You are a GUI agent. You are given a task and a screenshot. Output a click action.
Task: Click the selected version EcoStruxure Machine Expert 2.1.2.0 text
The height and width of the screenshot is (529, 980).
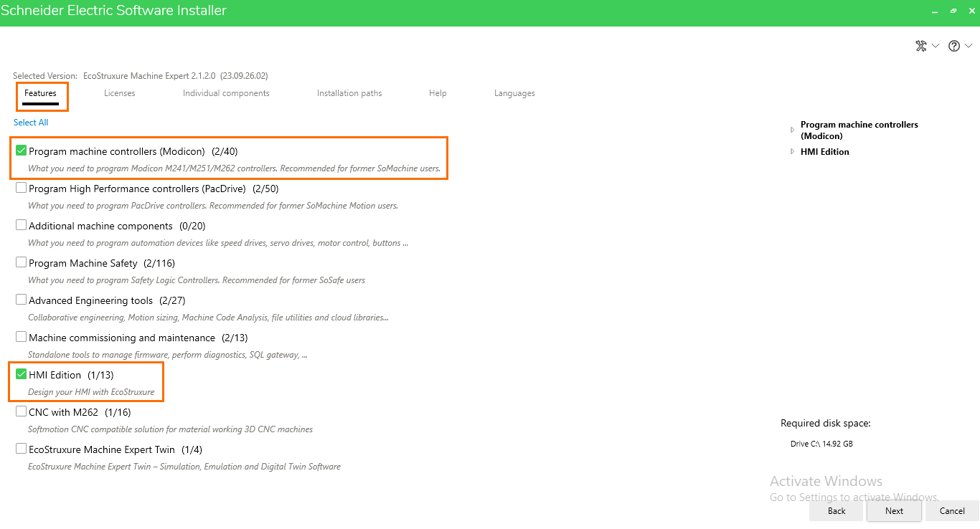click(x=176, y=75)
